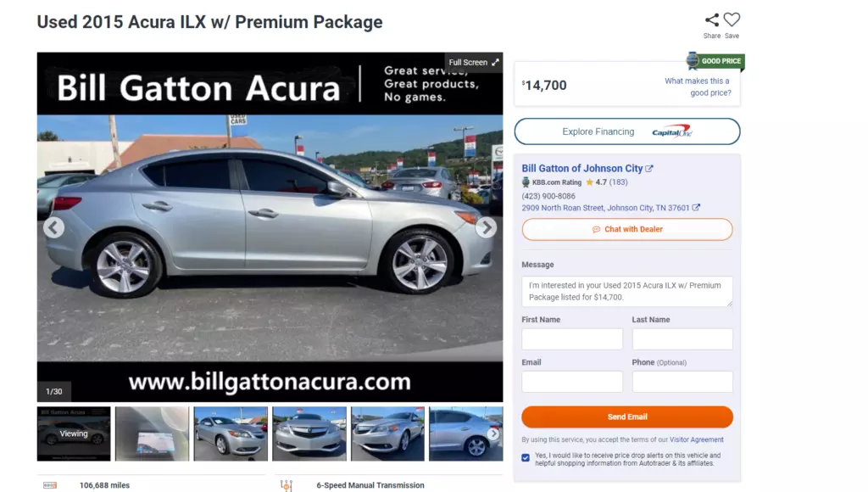Screen dimensions: 868x492
Task: Open Explore Financing with Capital One
Action: 627,131
